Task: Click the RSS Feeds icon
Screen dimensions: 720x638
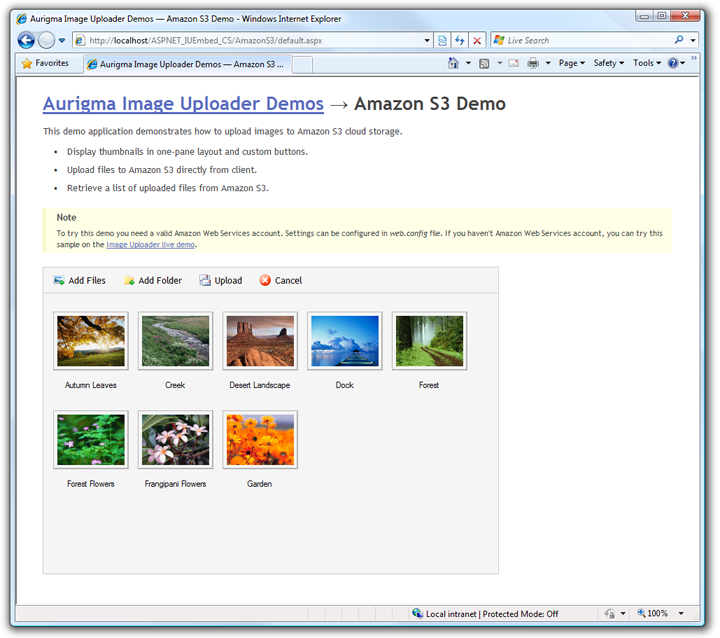Action: point(484,63)
